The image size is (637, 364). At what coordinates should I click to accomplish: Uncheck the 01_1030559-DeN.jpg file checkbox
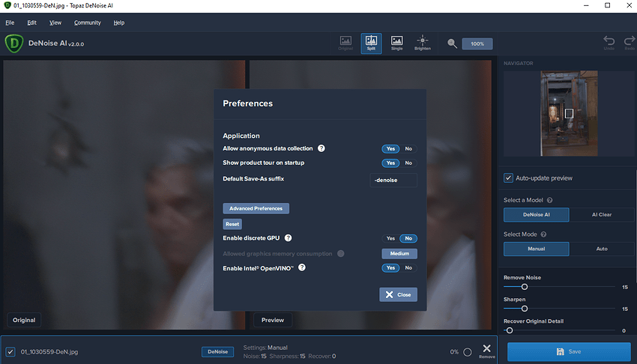click(x=10, y=351)
